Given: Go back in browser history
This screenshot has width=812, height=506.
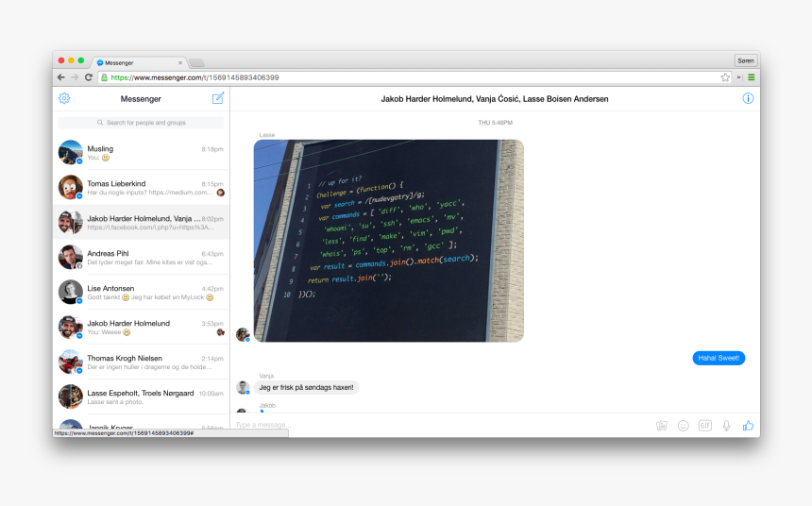Looking at the screenshot, I should click(61, 77).
